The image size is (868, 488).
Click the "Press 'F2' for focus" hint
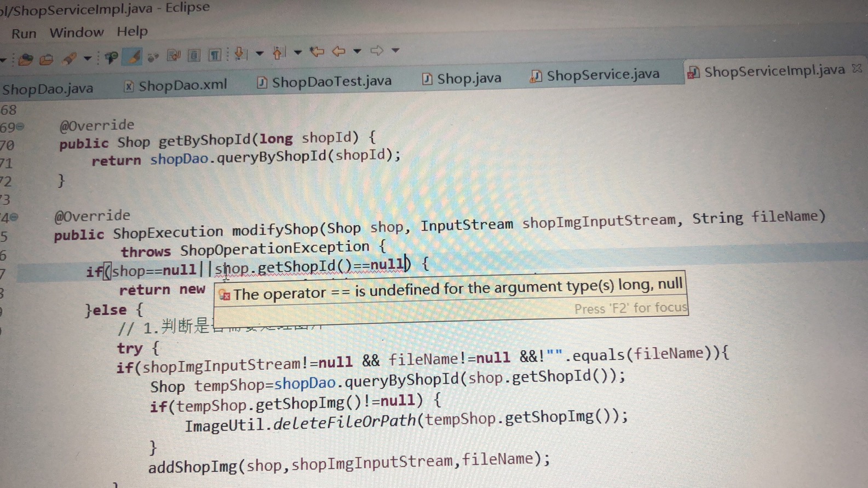[630, 308]
